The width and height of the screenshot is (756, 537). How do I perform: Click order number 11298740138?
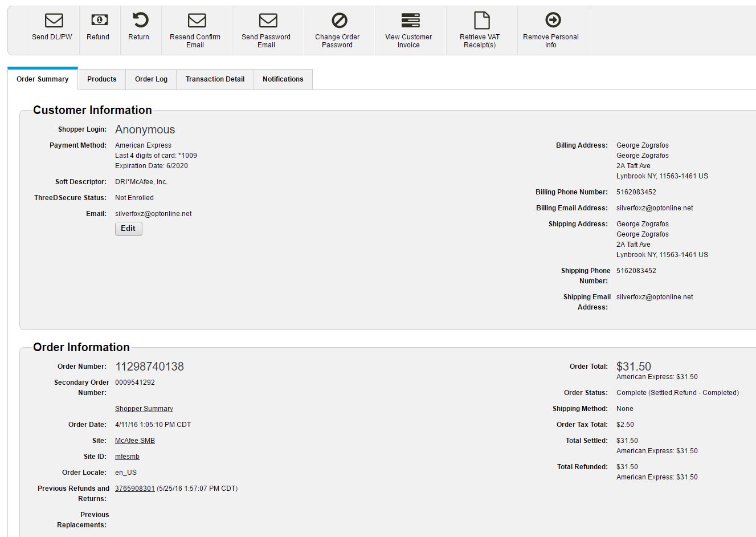[150, 367]
